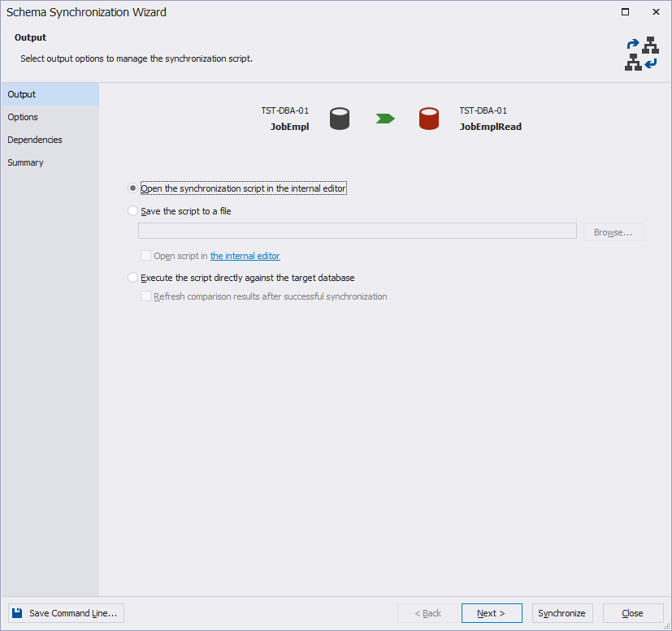Click the Close button
Viewport: 672px width, 631px height.
pos(633,613)
